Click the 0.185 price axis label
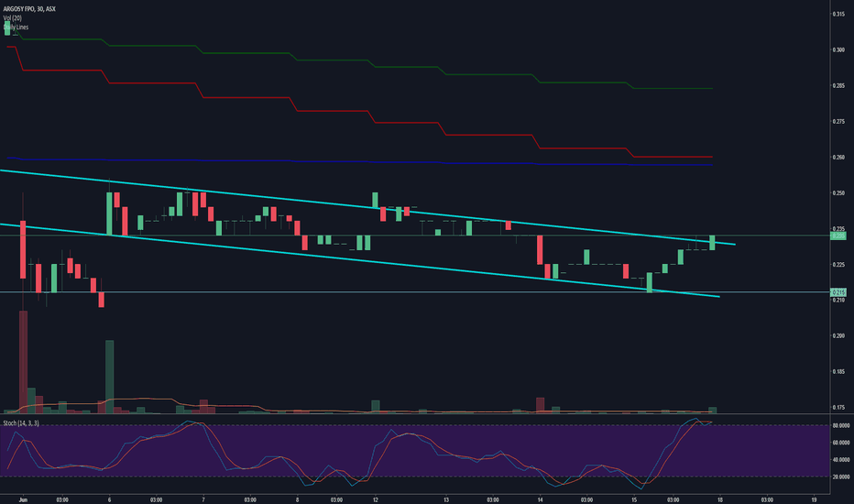 click(x=838, y=372)
